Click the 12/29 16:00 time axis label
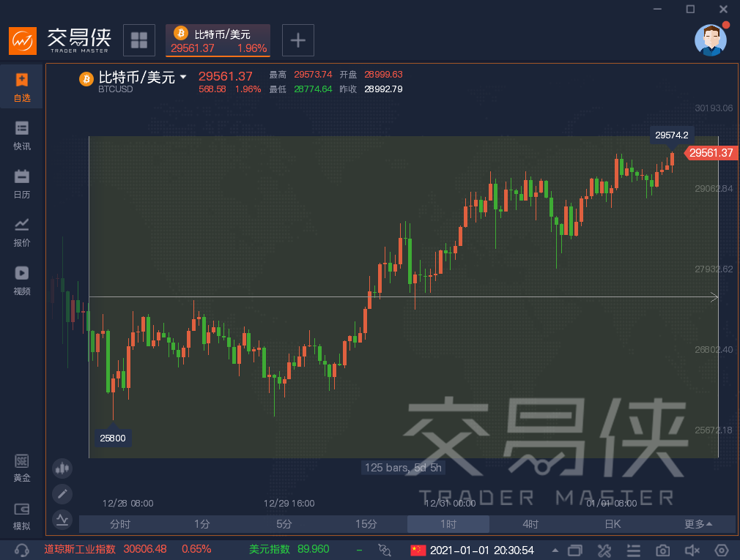Screen dimensions: 740x560 [289, 504]
